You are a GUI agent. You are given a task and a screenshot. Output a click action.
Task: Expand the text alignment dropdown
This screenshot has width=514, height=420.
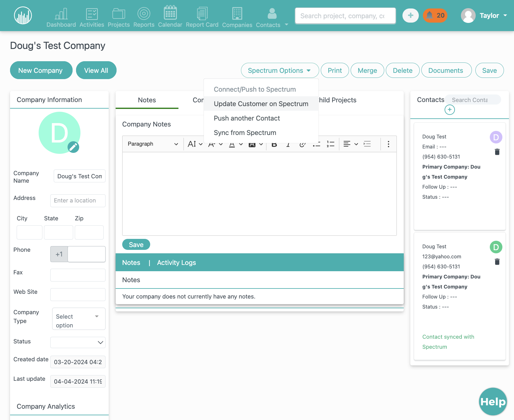tap(351, 144)
